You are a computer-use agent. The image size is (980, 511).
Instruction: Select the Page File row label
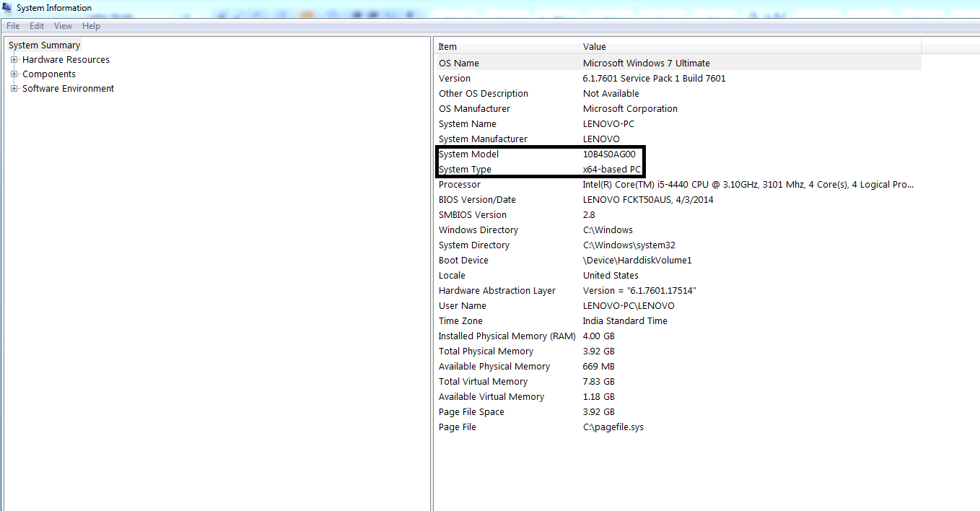coord(458,427)
